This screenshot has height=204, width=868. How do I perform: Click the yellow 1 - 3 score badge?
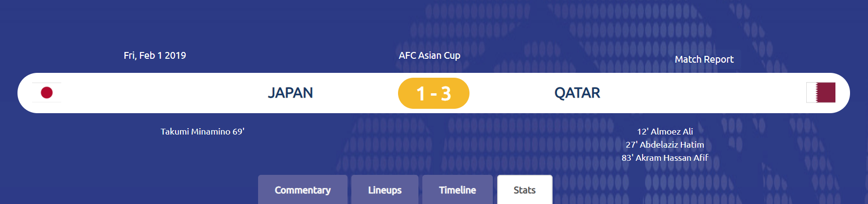(434, 93)
